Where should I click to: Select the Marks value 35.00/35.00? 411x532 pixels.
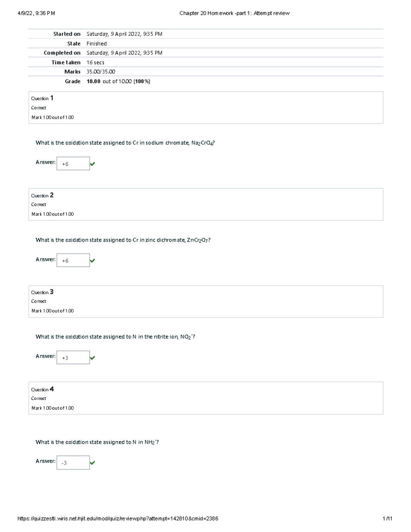point(101,72)
